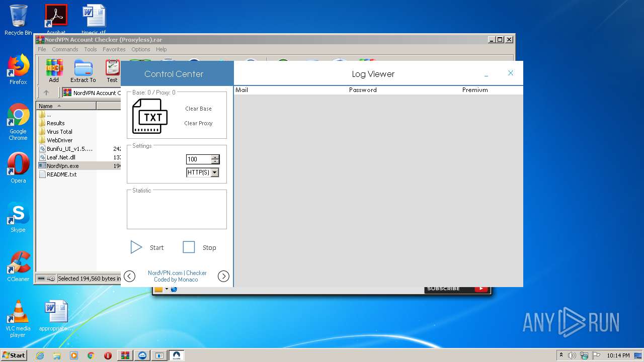Increase thread count with up stepper

[x=215, y=157]
